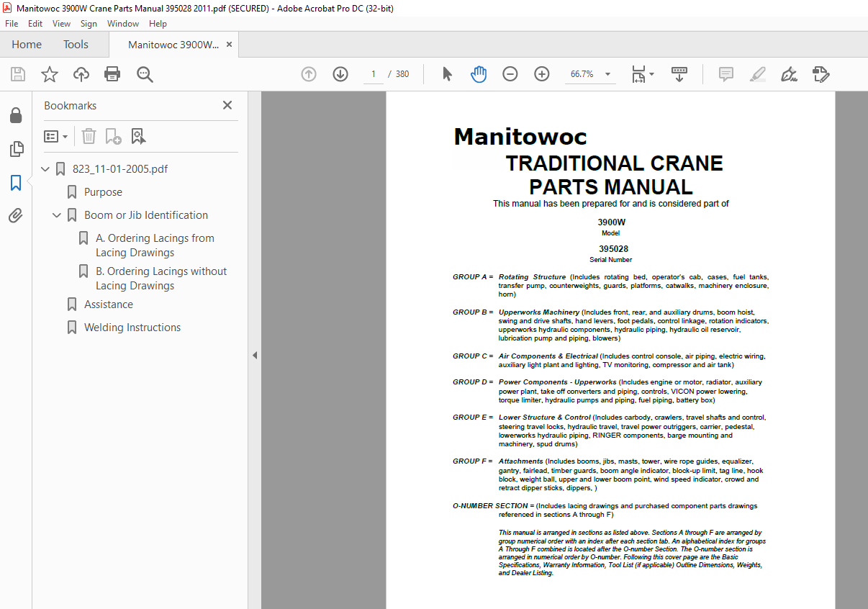Click the 'GROUP A =' label
The width and height of the screenshot is (868, 609).
point(473,277)
